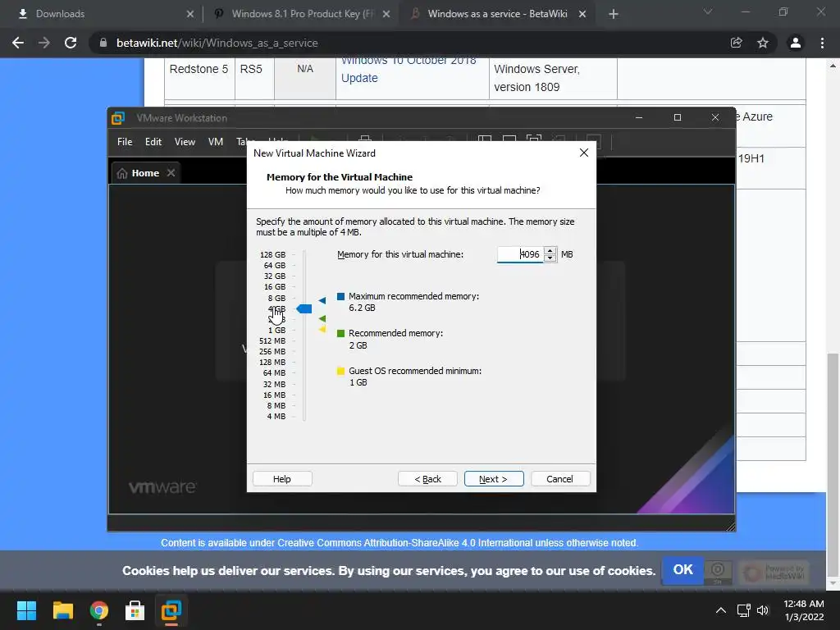Open the View menu in VMware Workstation
Screen dimensions: 840x630
click(x=185, y=142)
